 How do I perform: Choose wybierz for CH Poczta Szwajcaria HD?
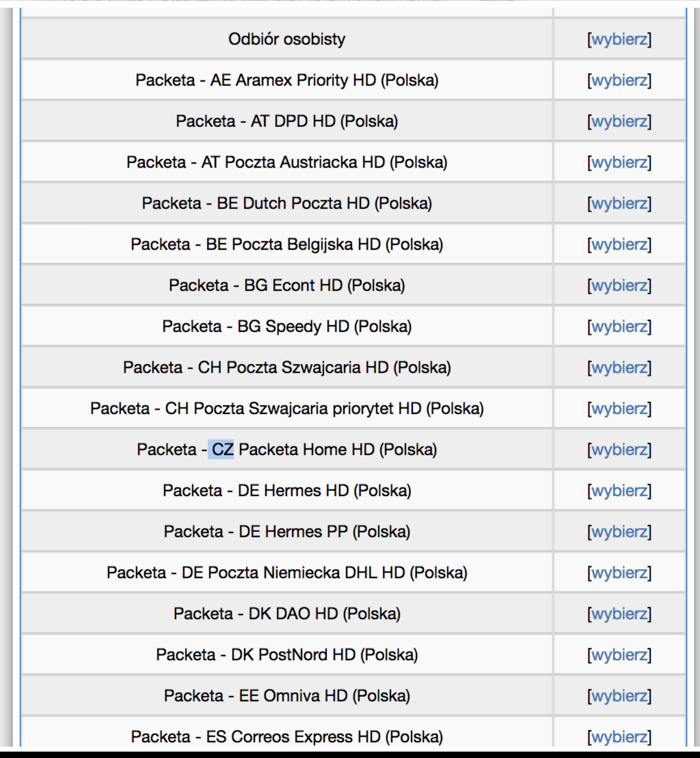(619, 368)
